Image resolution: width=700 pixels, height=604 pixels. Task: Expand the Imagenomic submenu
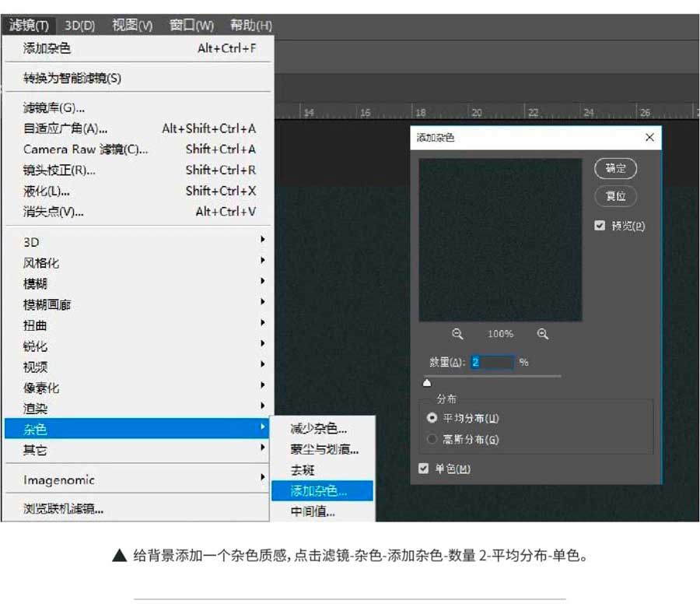[x=137, y=479]
